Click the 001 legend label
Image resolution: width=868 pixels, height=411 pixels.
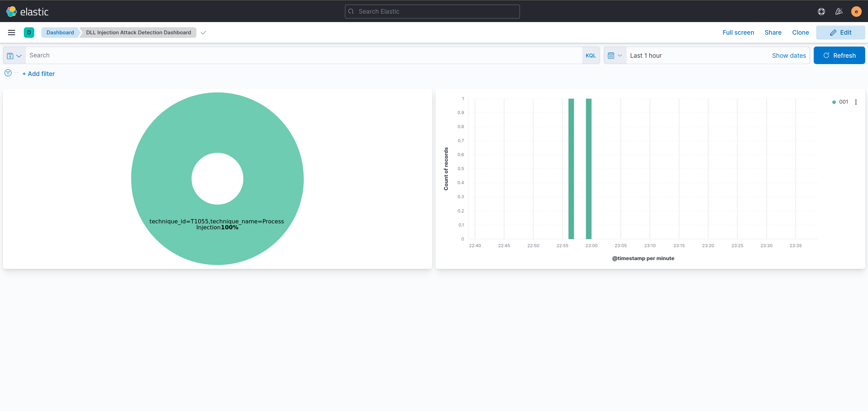pyautogui.click(x=843, y=102)
